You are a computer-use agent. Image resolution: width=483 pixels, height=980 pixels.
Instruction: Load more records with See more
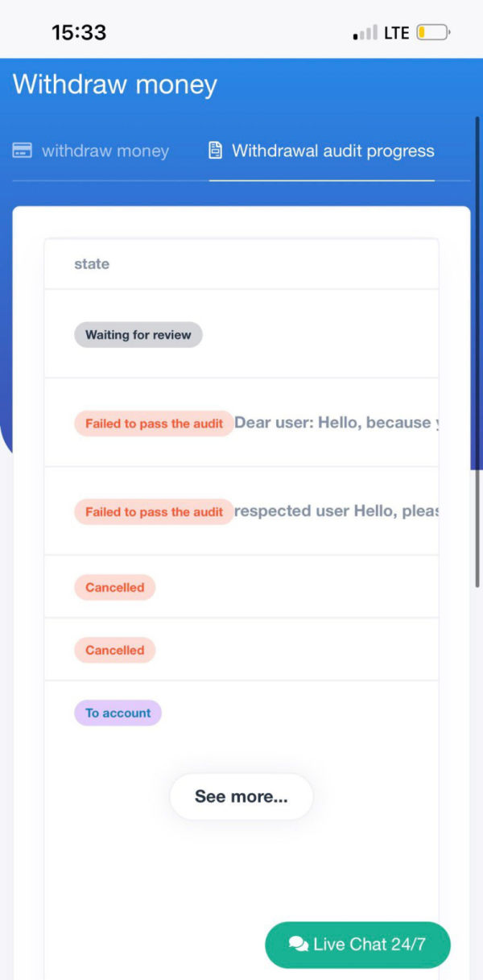coord(242,796)
